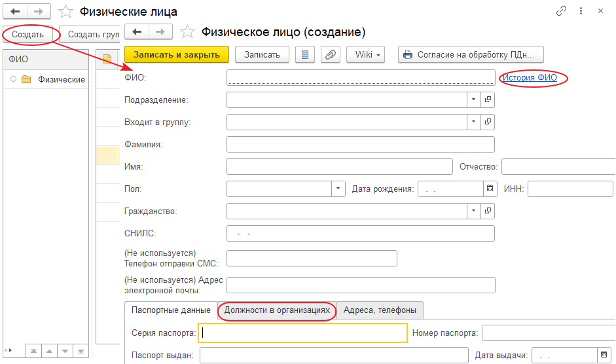Move up one item in list navigation

(50, 351)
